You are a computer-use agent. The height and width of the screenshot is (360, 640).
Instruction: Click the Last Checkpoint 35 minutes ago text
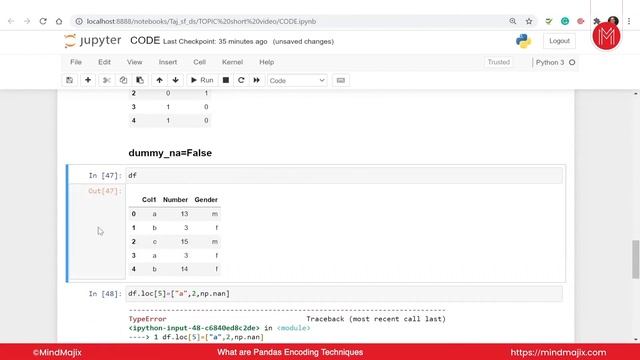pos(215,42)
